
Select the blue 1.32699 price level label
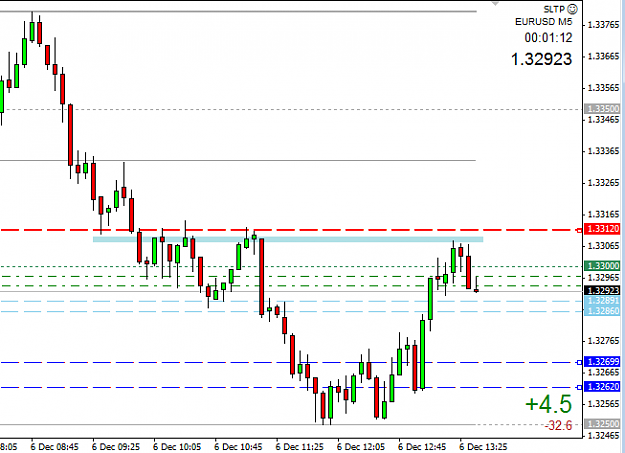tap(603, 362)
